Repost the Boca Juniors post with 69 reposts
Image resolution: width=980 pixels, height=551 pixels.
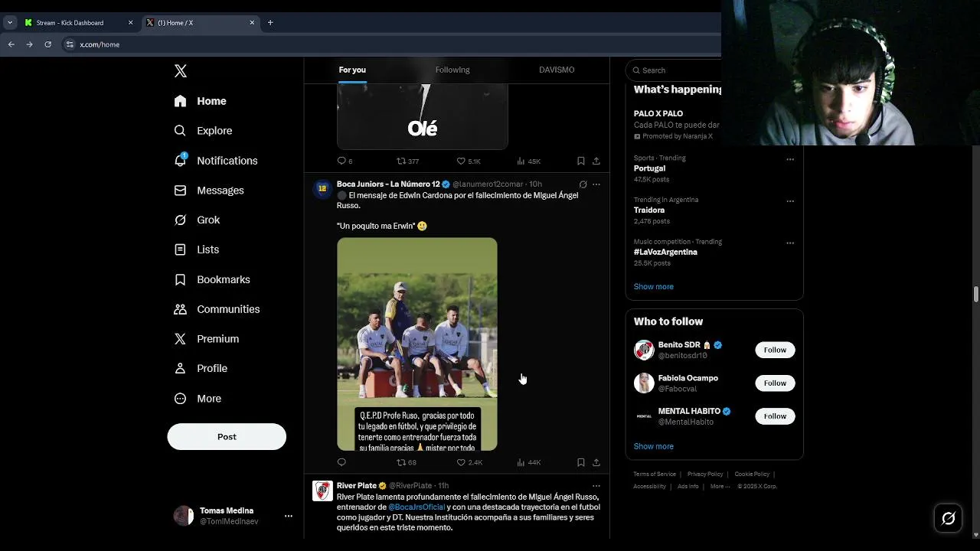[407, 462]
